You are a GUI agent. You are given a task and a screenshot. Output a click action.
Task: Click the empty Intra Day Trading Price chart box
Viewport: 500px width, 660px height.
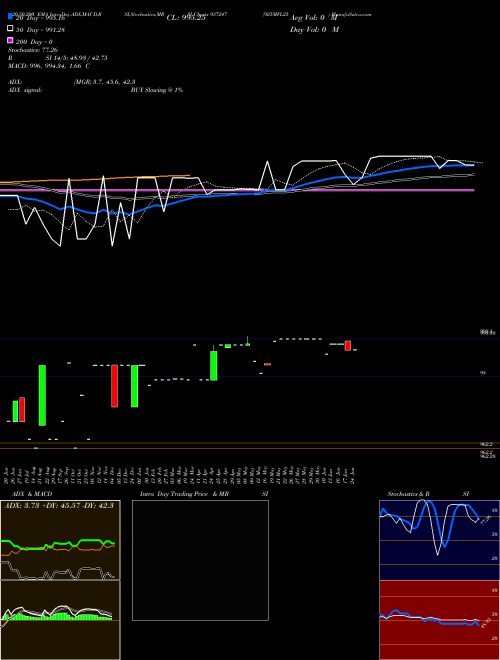click(200, 560)
